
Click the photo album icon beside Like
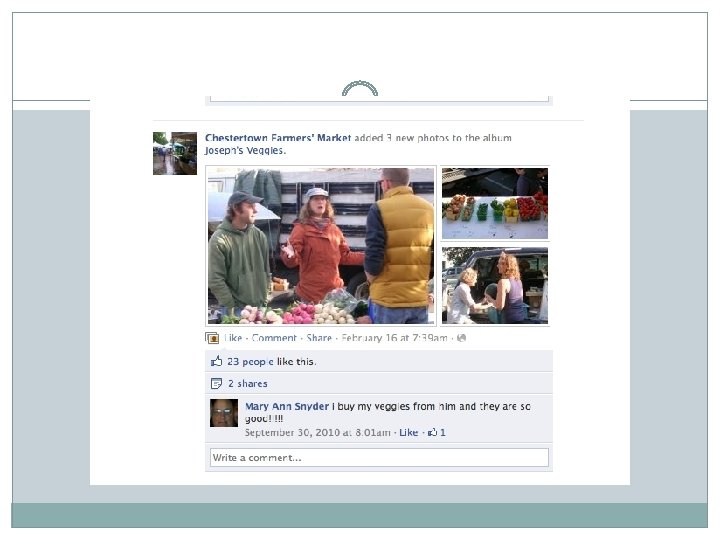(x=212, y=338)
